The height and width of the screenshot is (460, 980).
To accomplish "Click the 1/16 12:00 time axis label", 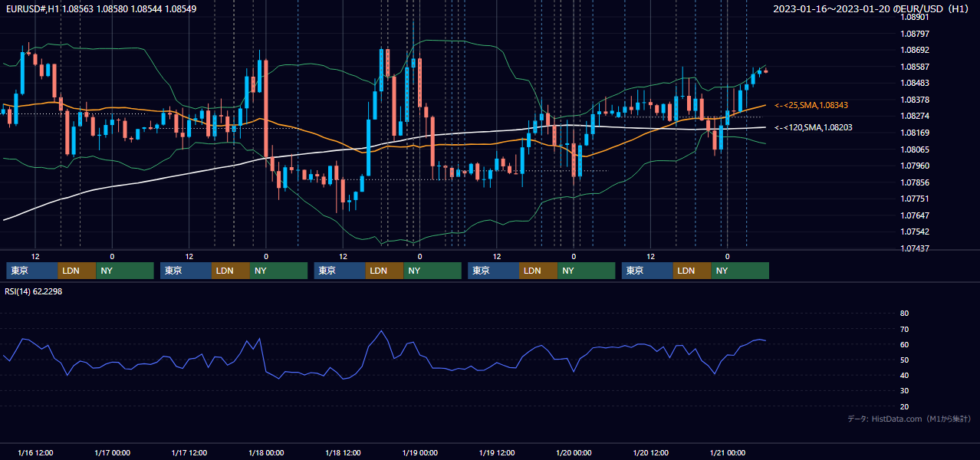I will coord(35,452).
